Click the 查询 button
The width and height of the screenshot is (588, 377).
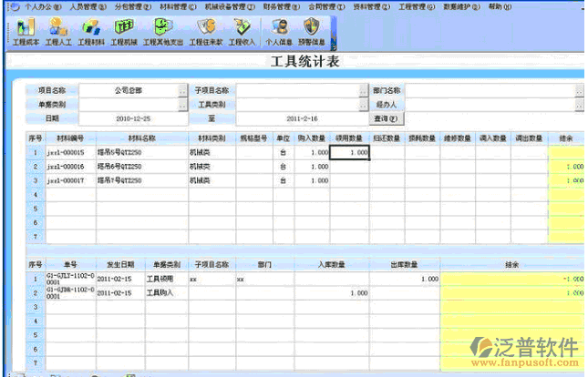[386, 118]
